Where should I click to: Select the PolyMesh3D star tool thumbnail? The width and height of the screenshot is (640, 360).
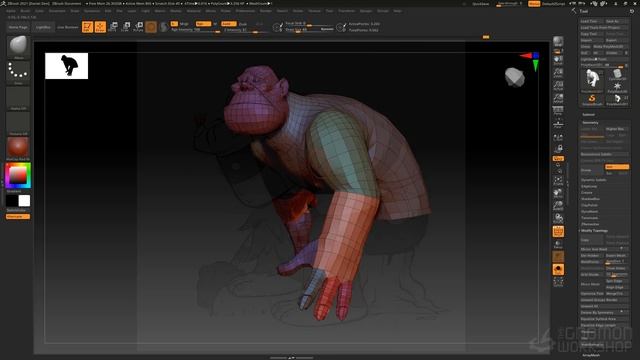[617, 87]
